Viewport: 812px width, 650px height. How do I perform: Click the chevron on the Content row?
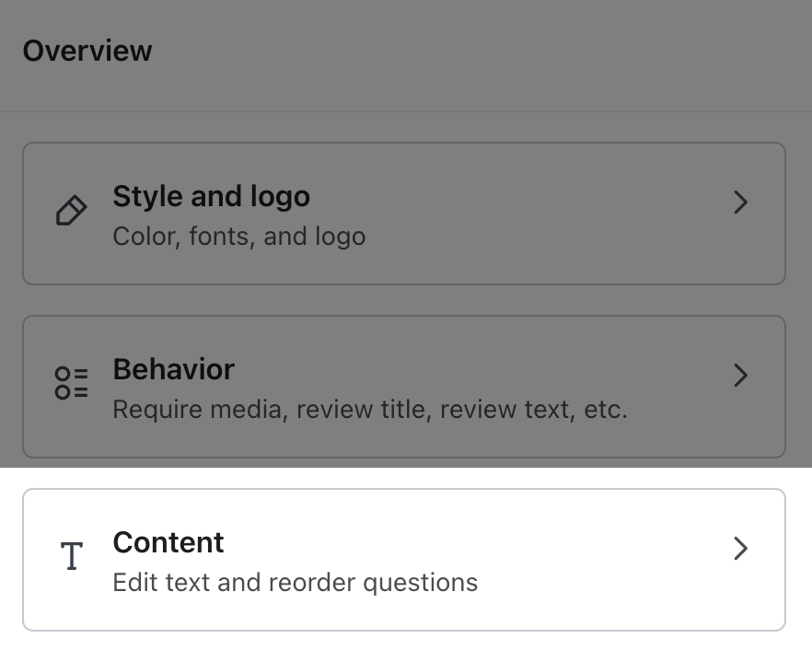pyautogui.click(x=740, y=549)
